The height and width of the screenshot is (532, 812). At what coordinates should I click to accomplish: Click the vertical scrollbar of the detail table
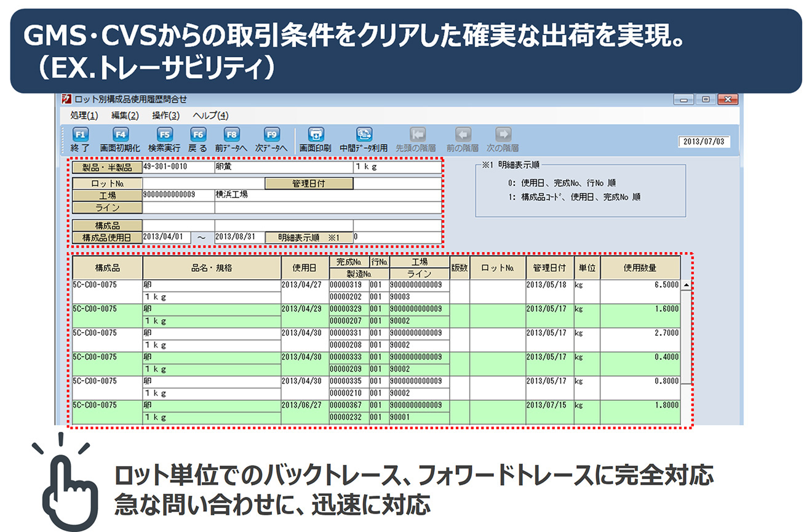point(687,352)
